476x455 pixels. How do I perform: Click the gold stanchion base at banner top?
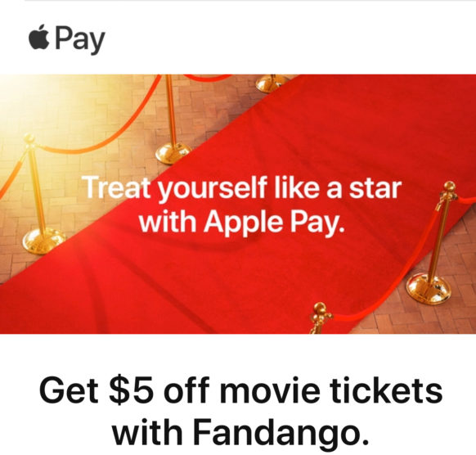pos(272,83)
